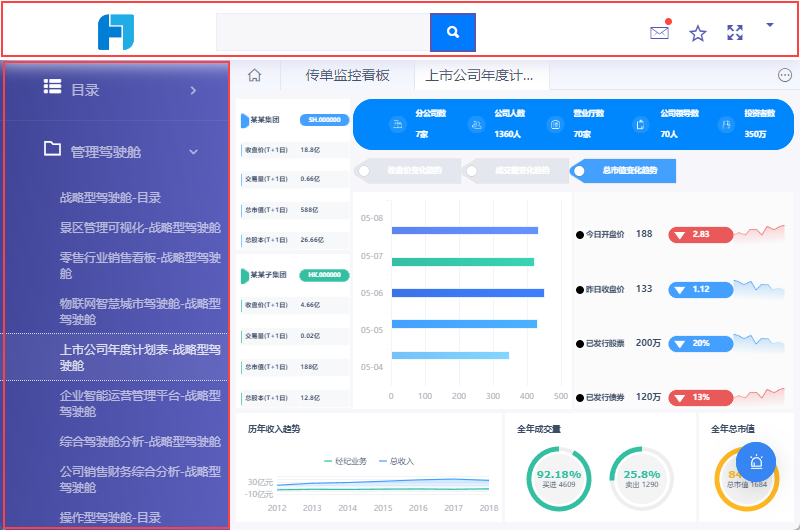This screenshot has height=530, width=800.
Task: Click the 今日开盘价 sparkline chart
Action: click(x=759, y=233)
